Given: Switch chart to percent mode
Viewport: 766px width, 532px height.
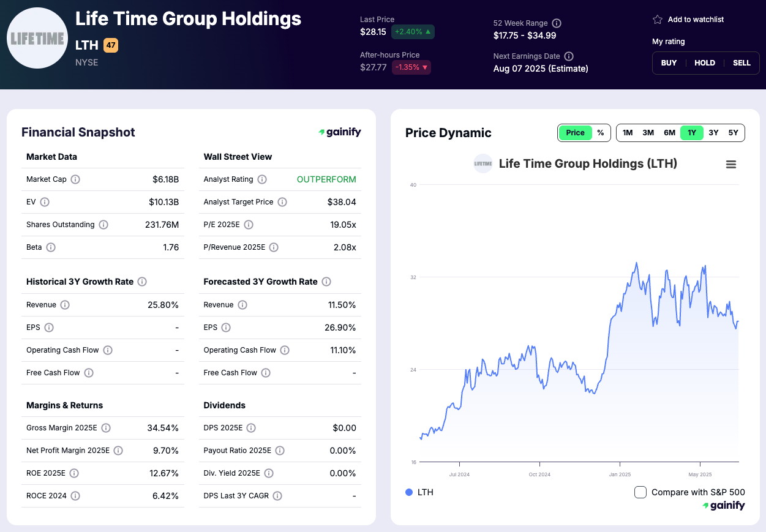Looking at the screenshot, I should point(601,133).
